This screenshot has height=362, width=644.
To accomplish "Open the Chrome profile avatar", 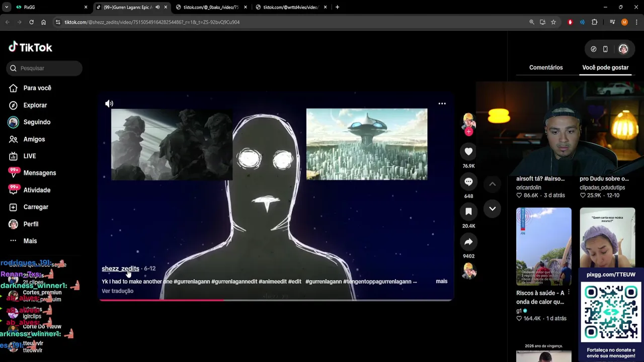I will tap(624, 22).
